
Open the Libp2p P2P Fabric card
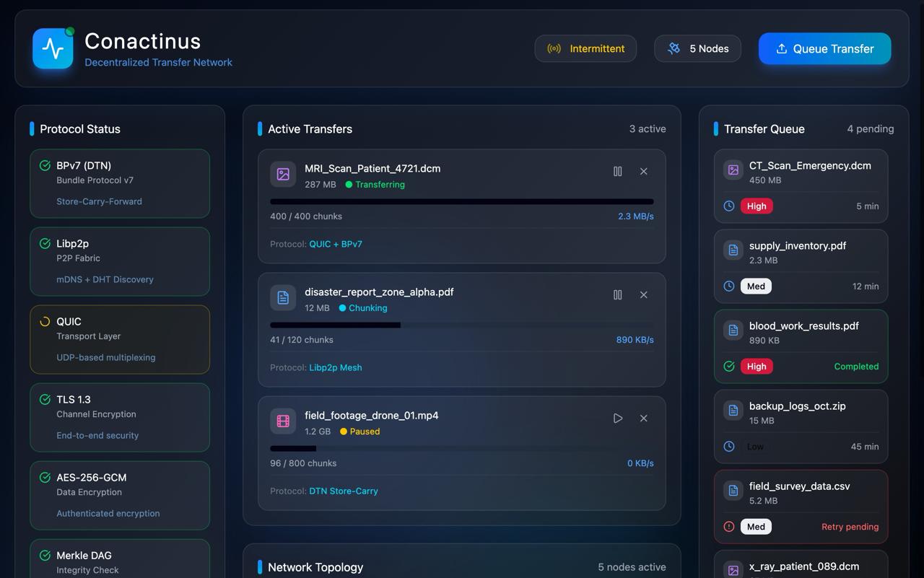click(120, 261)
